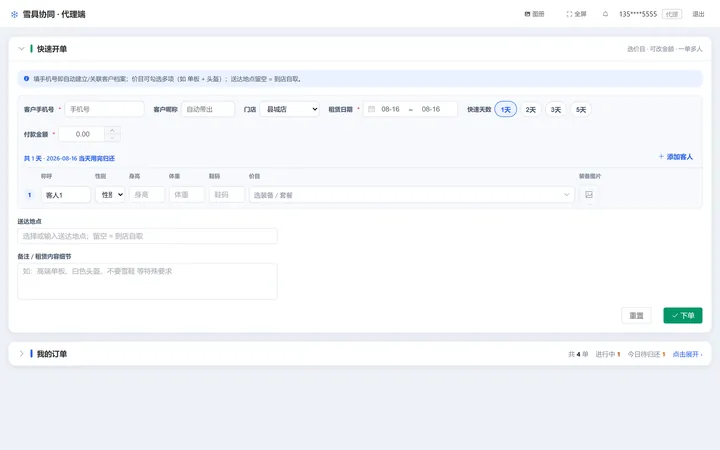This screenshot has height=450, width=720.
Task: Focus the 送达地点 delivery location field
Action: click(x=147, y=236)
